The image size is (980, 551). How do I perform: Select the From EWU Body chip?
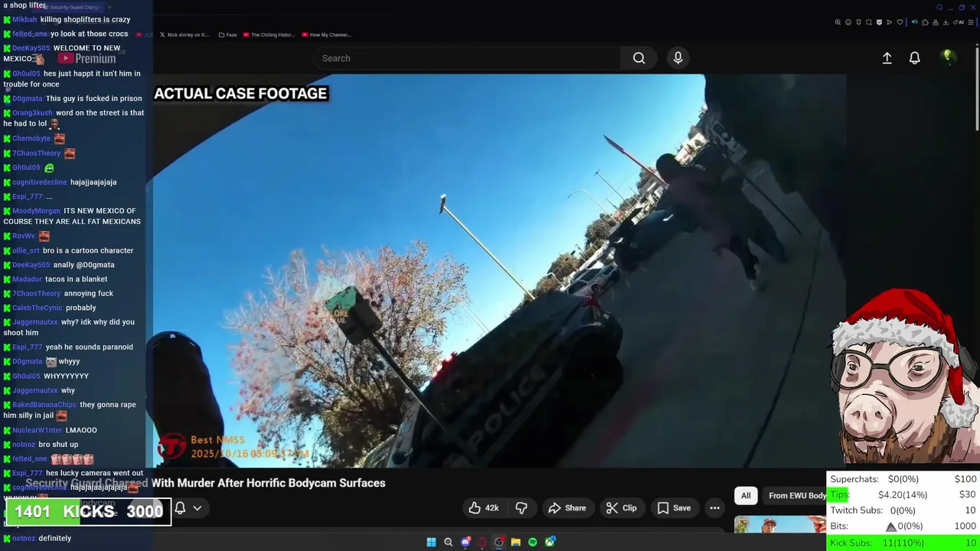pos(796,495)
